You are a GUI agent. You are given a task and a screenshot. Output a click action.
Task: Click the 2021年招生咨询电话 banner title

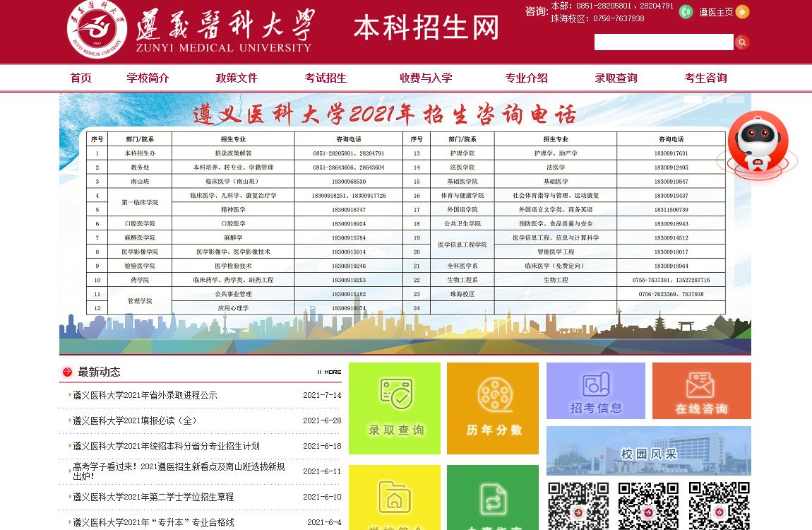pos(385,114)
